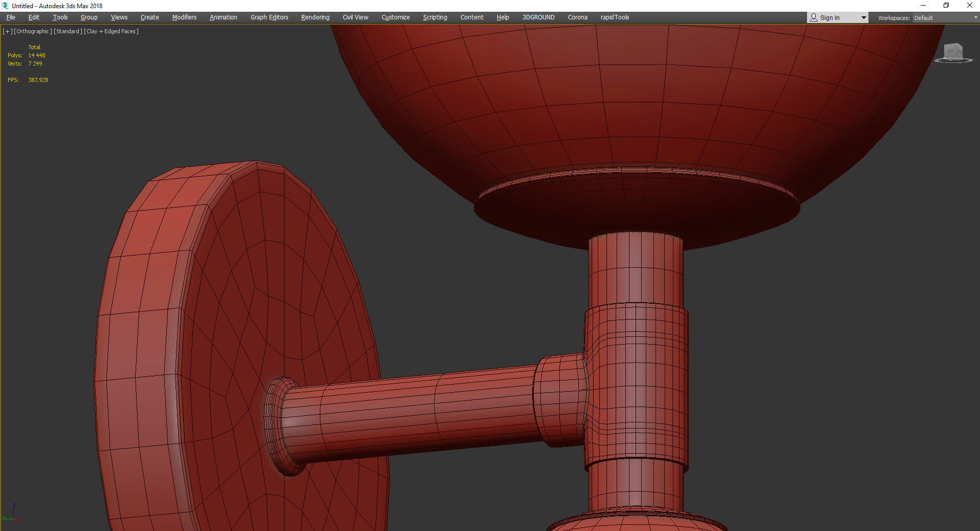
Task: Open the Corona menu
Action: [578, 17]
